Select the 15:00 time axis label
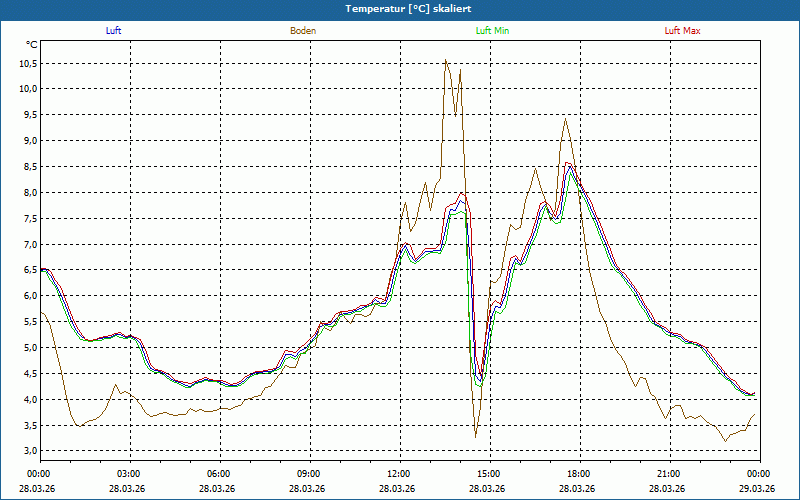The image size is (800, 500). 489,474
